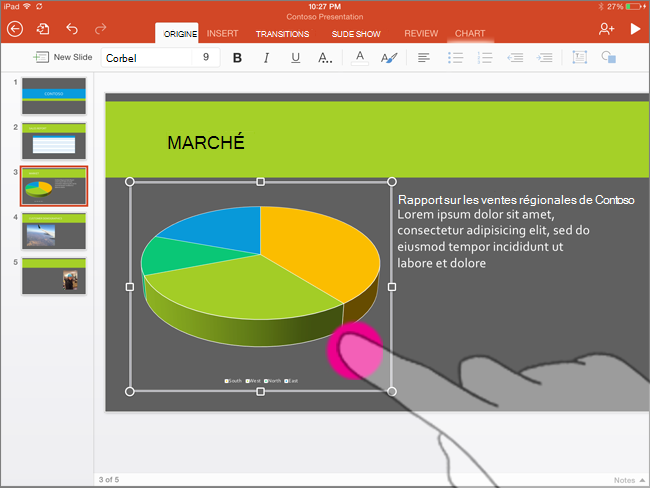This screenshot has width=650, height=488.
Task: Open the Corbel font name dropdown
Action: 146,58
